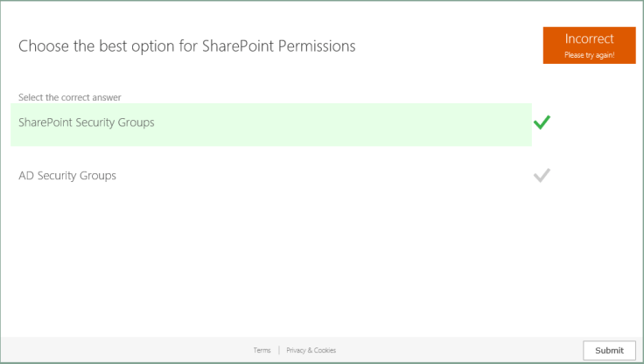Choose the AD Security Groups answer text
This screenshot has width=644, height=364.
[67, 176]
